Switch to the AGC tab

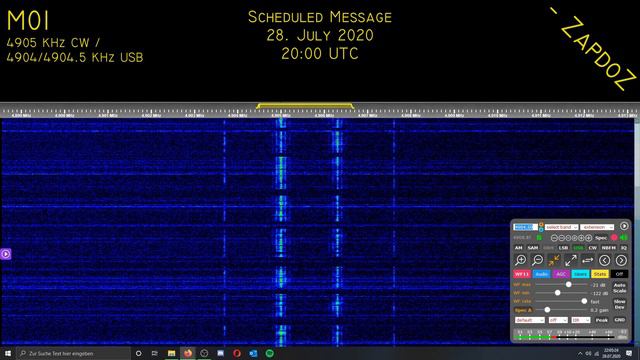[x=561, y=274]
